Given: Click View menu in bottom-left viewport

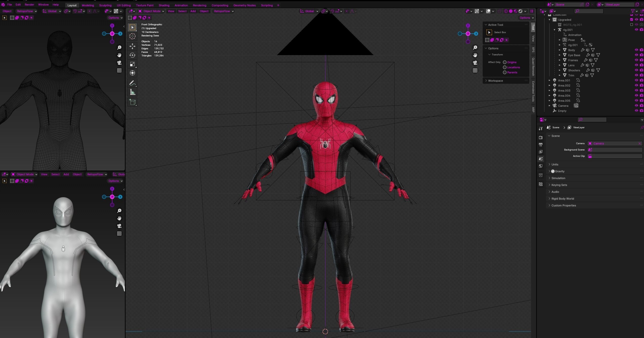Looking at the screenshot, I should [x=44, y=174].
